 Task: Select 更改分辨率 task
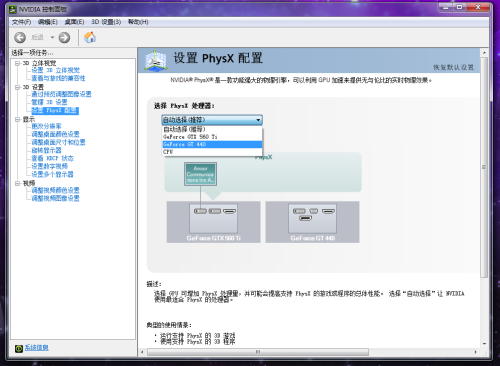click(46, 126)
